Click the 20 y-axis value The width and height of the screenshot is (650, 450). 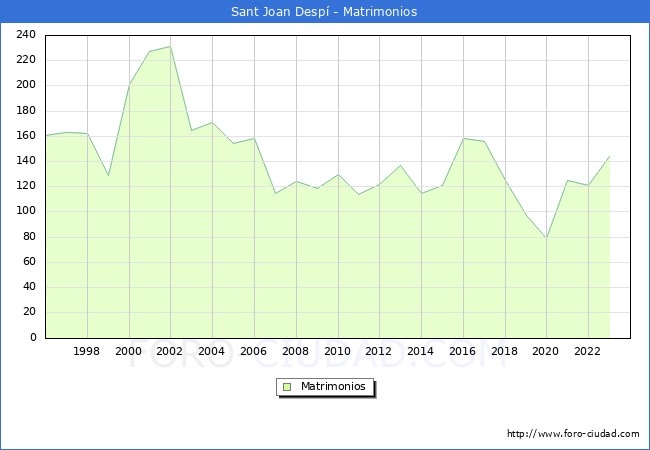click(x=29, y=312)
